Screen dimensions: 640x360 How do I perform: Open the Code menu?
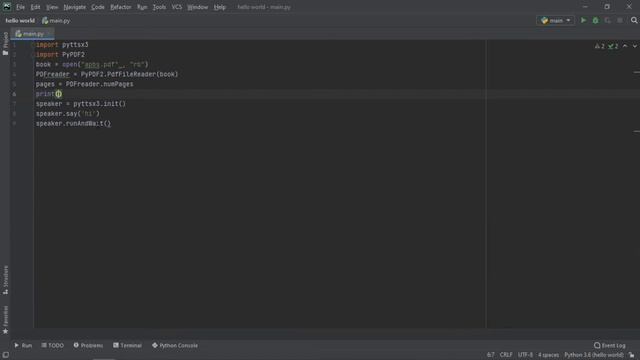98,7
